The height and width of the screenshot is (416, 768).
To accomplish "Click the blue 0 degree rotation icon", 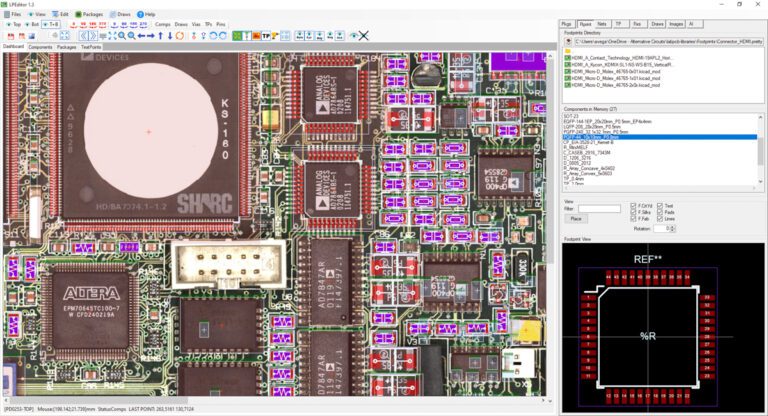I will point(115,24).
